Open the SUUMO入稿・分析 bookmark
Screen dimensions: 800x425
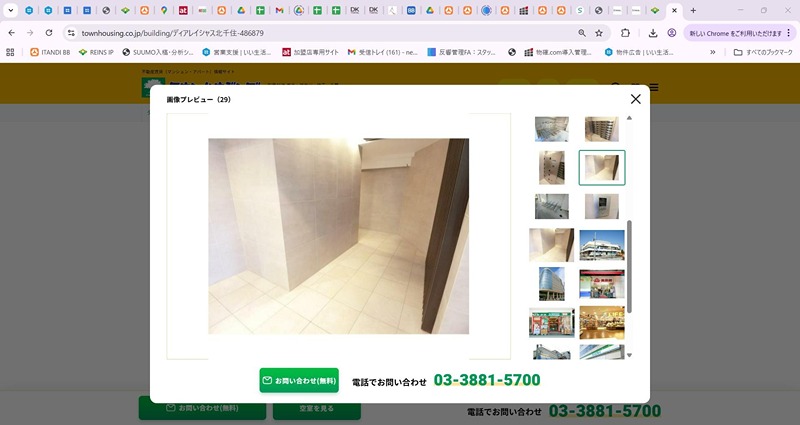coord(158,52)
